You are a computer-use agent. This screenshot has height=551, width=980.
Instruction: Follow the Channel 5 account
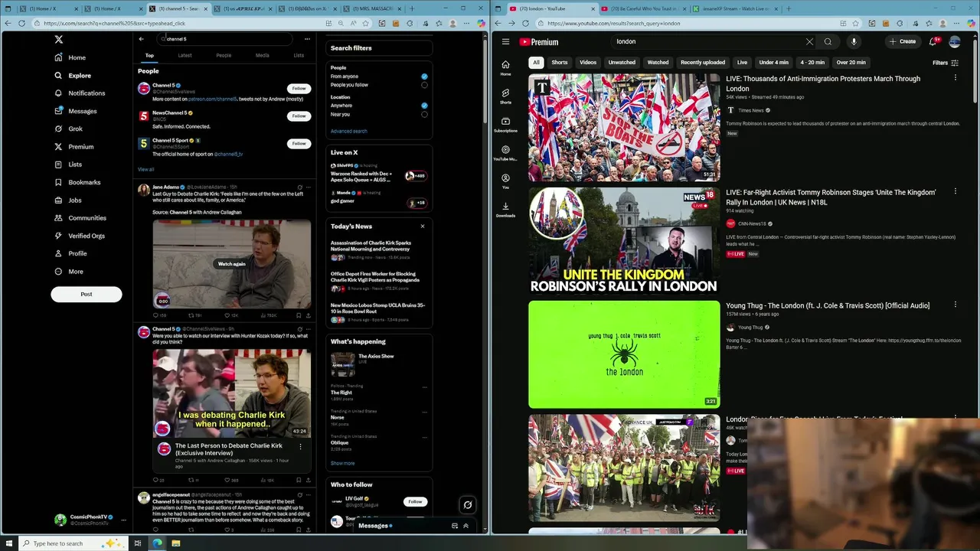pyautogui.click(x=299, y=88)
